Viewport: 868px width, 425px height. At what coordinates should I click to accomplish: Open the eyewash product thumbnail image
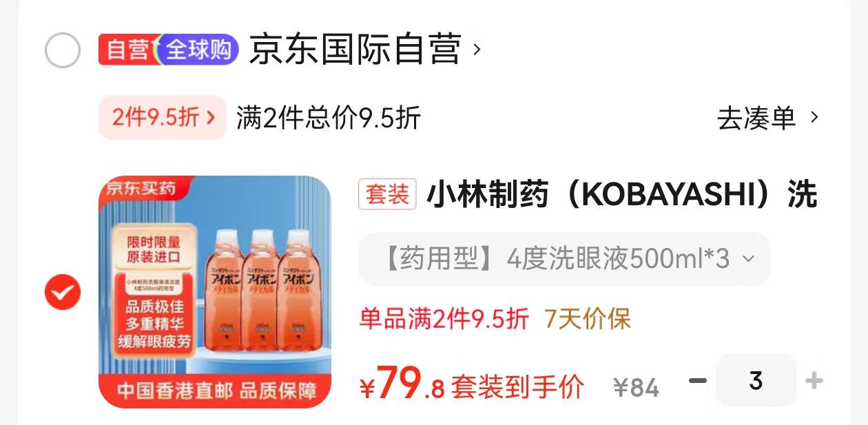(215, 292)
